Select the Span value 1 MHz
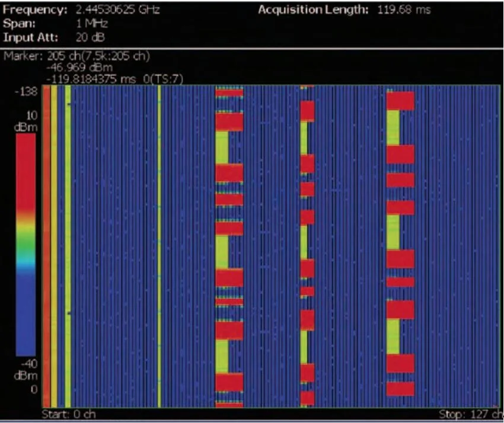Viewport: 504px width, 423px height. (90, 24)
